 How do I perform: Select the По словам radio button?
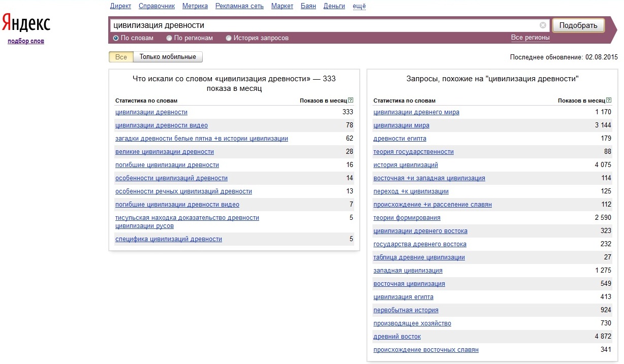click(116, 38)
